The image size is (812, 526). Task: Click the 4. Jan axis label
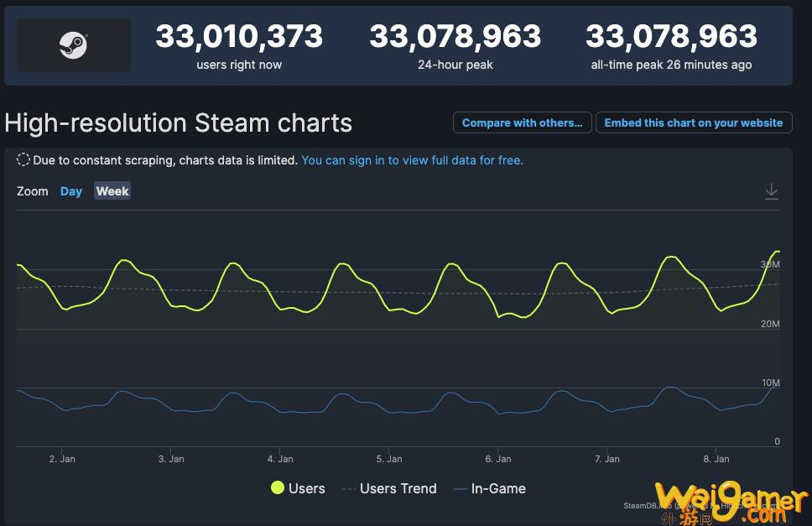(x=280, y=459)
